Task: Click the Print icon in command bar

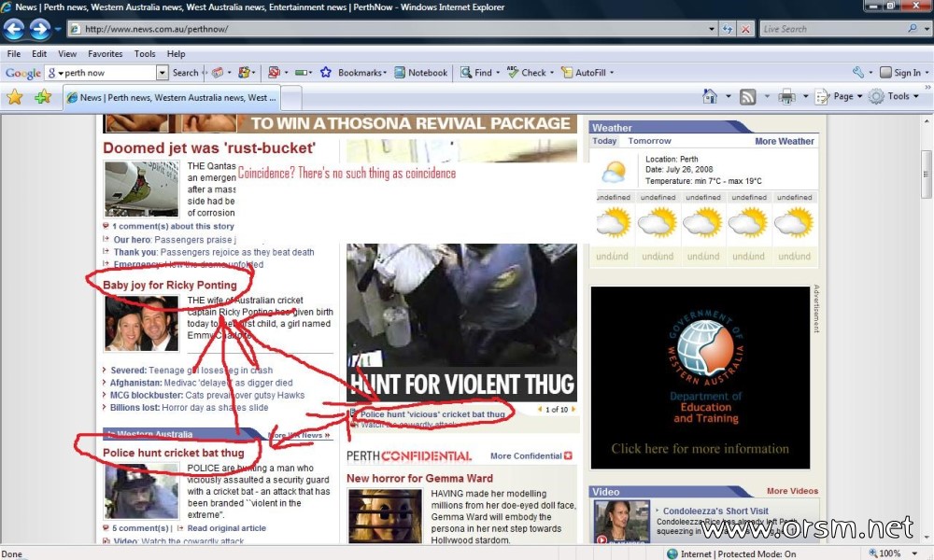Action: click(786, 96)
